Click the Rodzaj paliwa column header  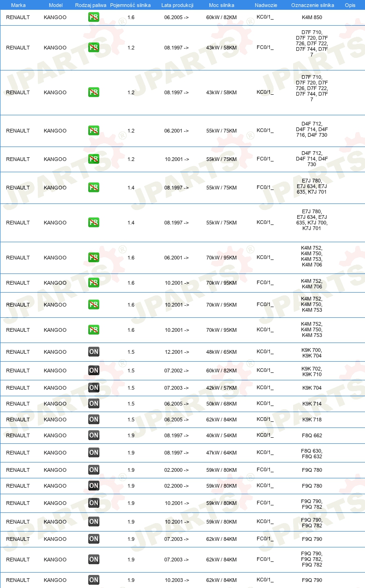91,5
